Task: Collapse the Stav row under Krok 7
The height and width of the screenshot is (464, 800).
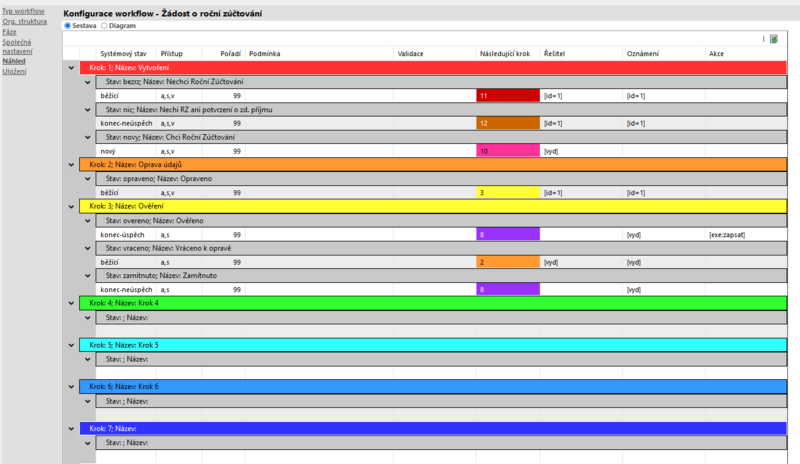Action: coord(88,443)
